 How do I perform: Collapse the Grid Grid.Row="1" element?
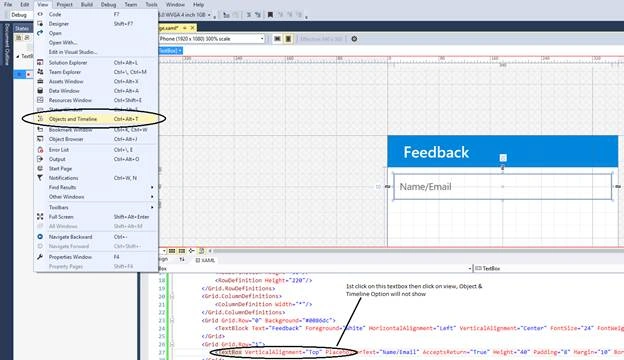coord(172,344)
